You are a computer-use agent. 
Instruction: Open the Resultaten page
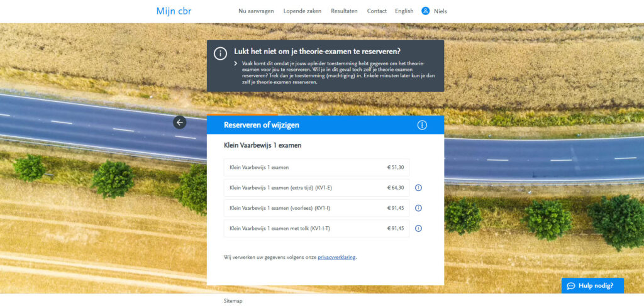click(x=344, y=11)
